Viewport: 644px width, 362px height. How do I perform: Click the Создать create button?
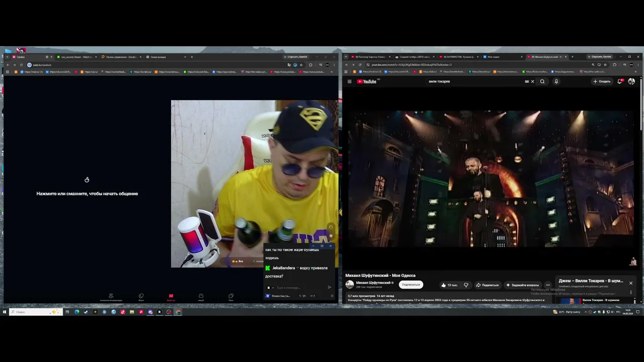tap(602, 81)
